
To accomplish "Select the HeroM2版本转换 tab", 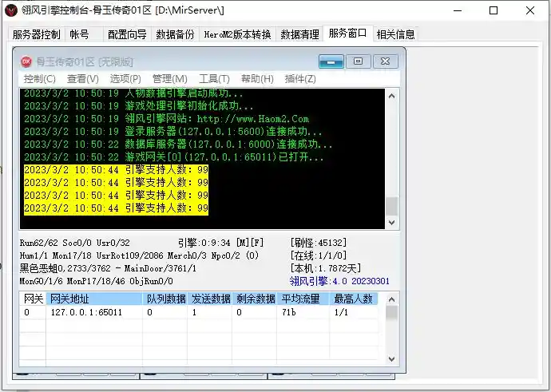I will [x=237, y=34].
